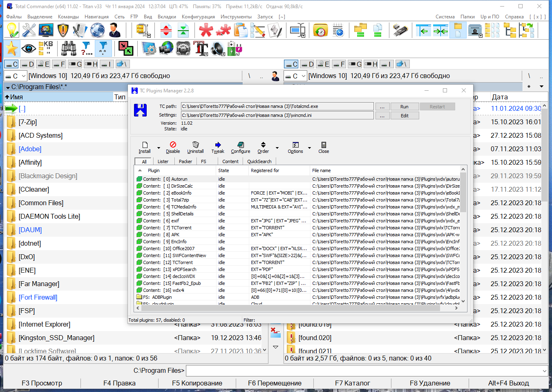
Task: Select drive G in right panel drive bar
Action: point(355,64)
